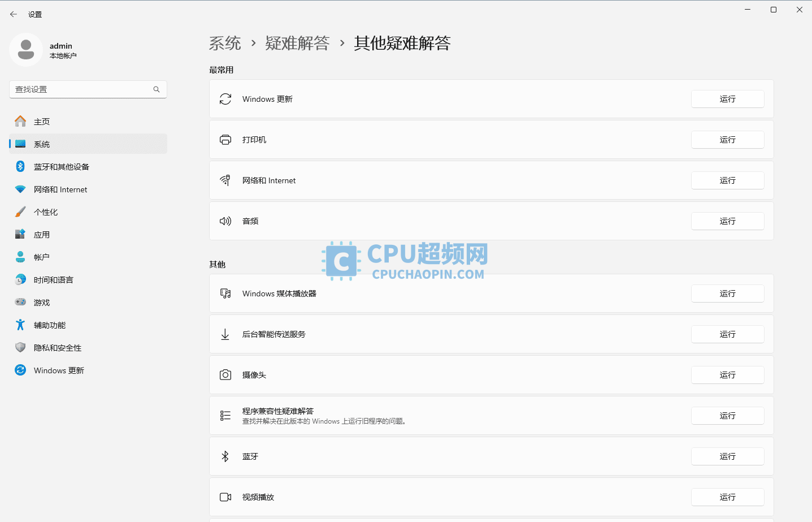Click the 查找设置 search box

(x=88, y=89)
